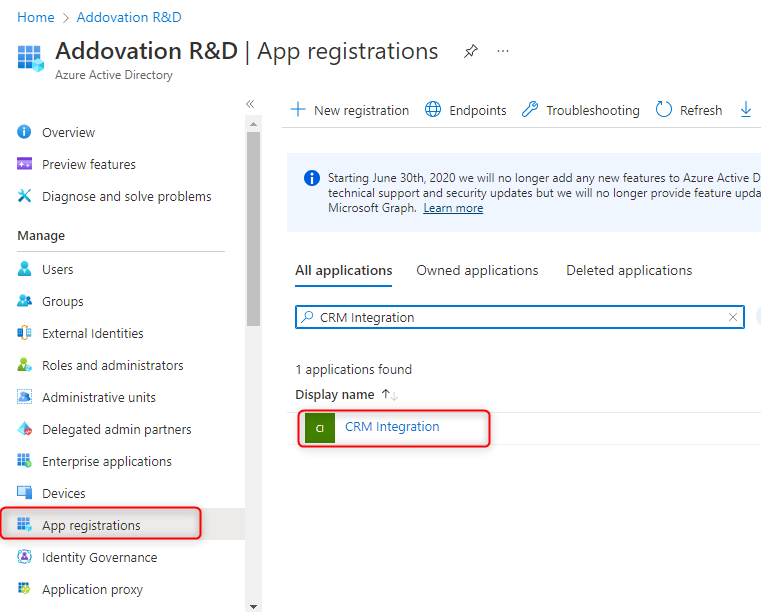
Task: Click the Enterprise applications grid icon
Action: pyautogui.click(x=24, y=461)
